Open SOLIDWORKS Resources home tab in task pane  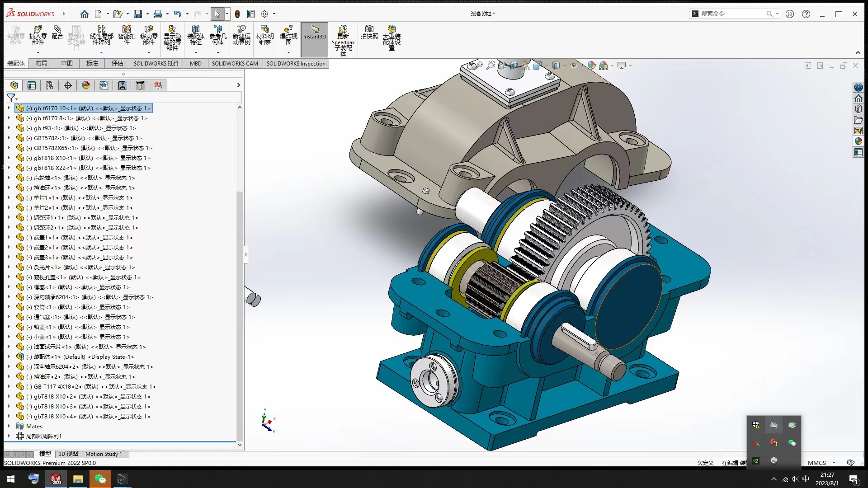pos(858,98)
